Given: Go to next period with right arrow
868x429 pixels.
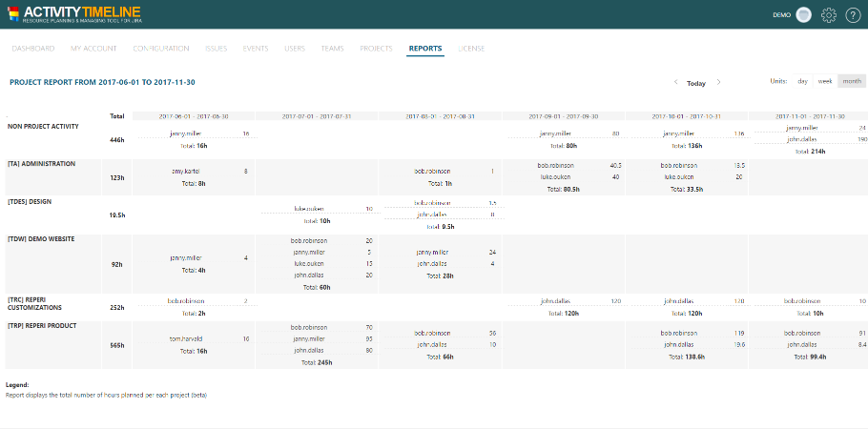Looking at the screenshot, I should [x=718, y=82].
